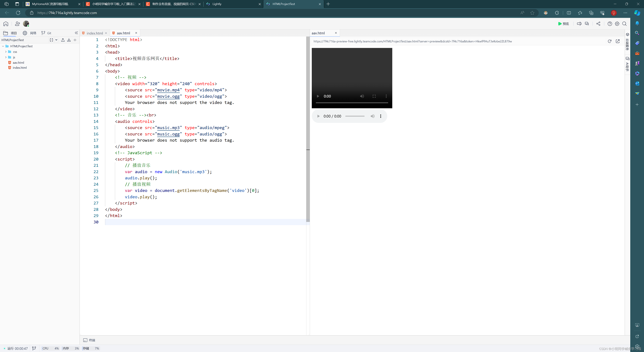Switch to the MyHomeABC资源导航 browser tab
644x352 pixels.
[x=53, y=4]
